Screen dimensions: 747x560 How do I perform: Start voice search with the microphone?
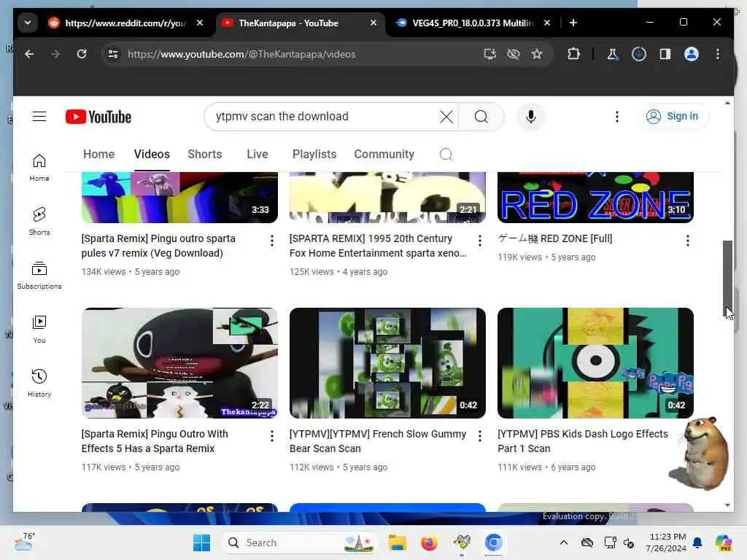(531, 117)
